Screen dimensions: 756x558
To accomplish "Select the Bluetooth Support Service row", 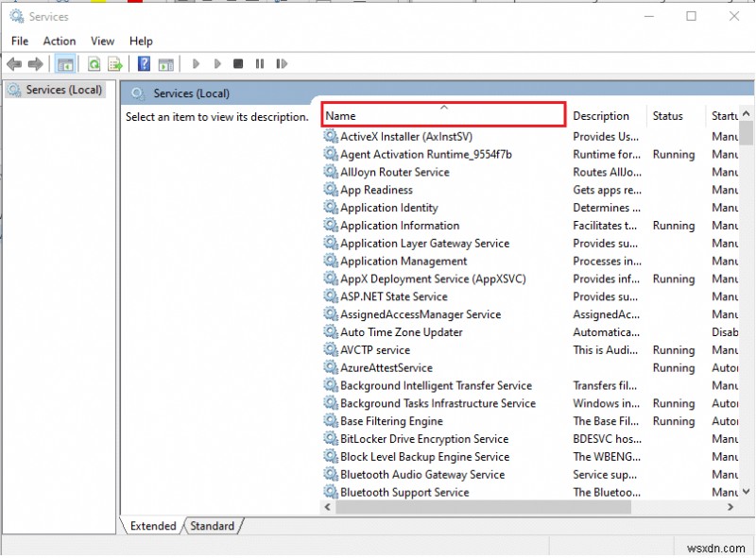I will pyautogui.click(x=404, y=492).
